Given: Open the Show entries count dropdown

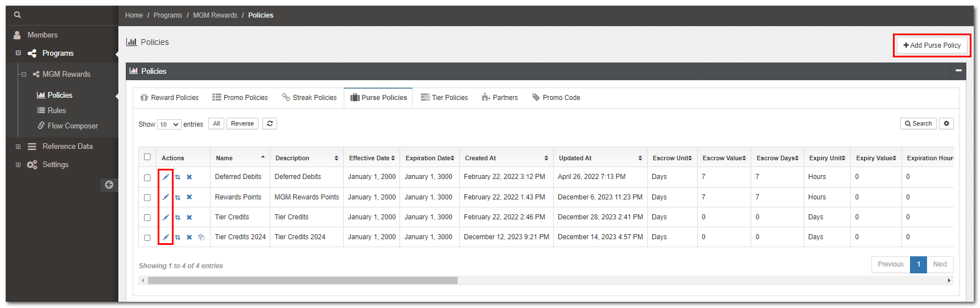Looking at the screenshot, I should click(169, 124).
